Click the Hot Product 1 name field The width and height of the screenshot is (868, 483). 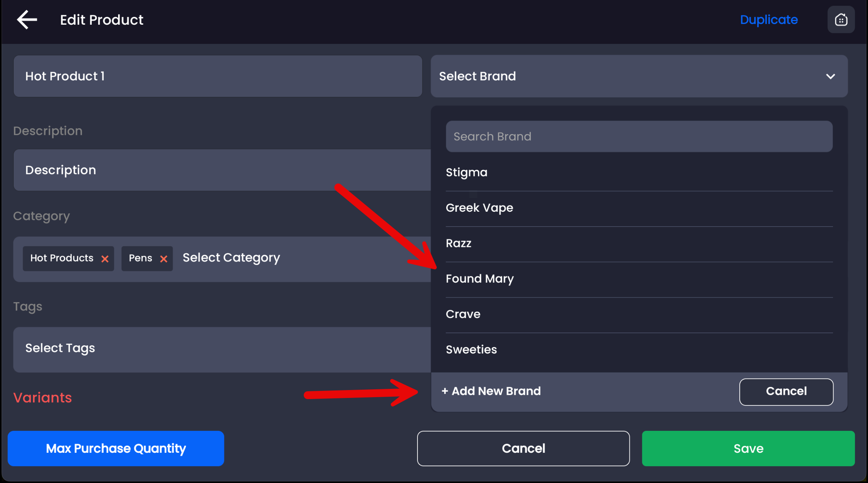click(218, 76)
